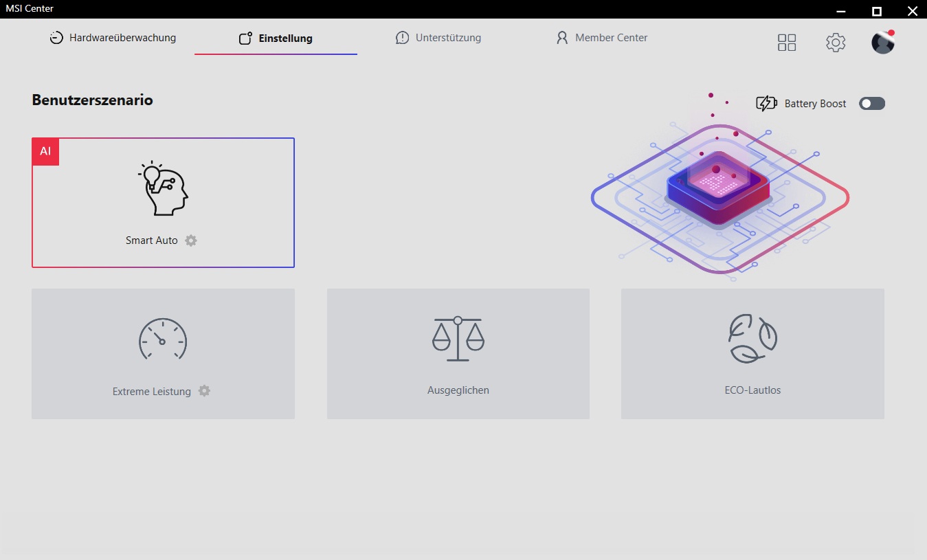Image resolution: width=927 pixels, height=560 pixels.
Task: Maximize the MSI Center window
Action: coord(876,11)
